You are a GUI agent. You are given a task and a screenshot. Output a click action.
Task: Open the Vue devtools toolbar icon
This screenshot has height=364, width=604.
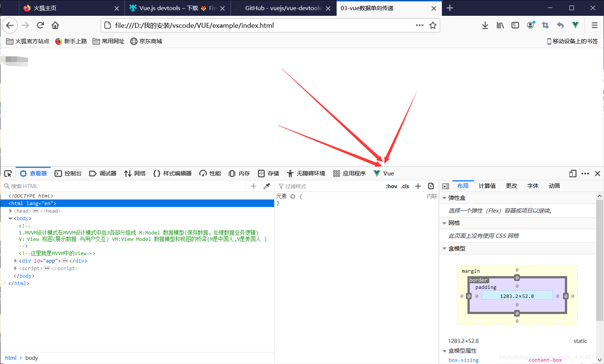point(576,25)
